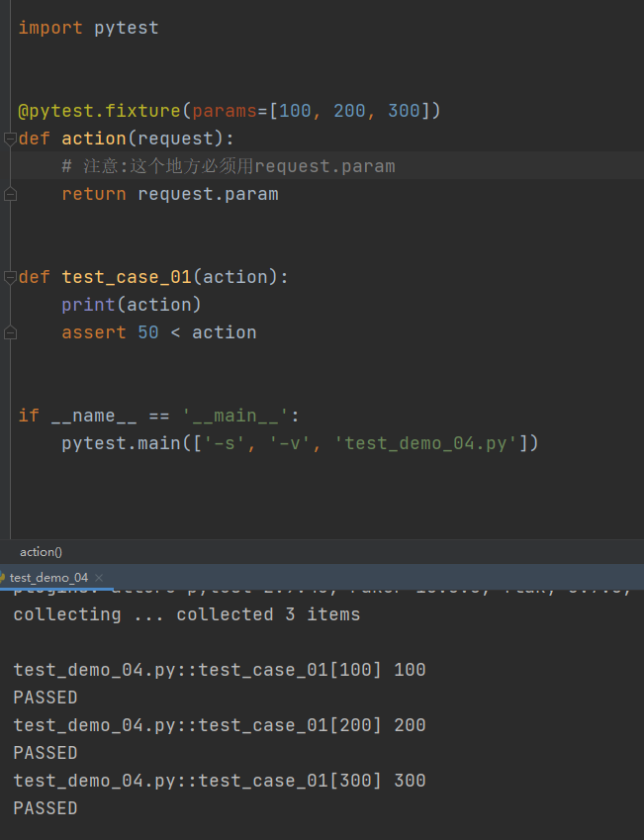Click the value 200 in params list

pyautogui.click(x=349, y=111)
